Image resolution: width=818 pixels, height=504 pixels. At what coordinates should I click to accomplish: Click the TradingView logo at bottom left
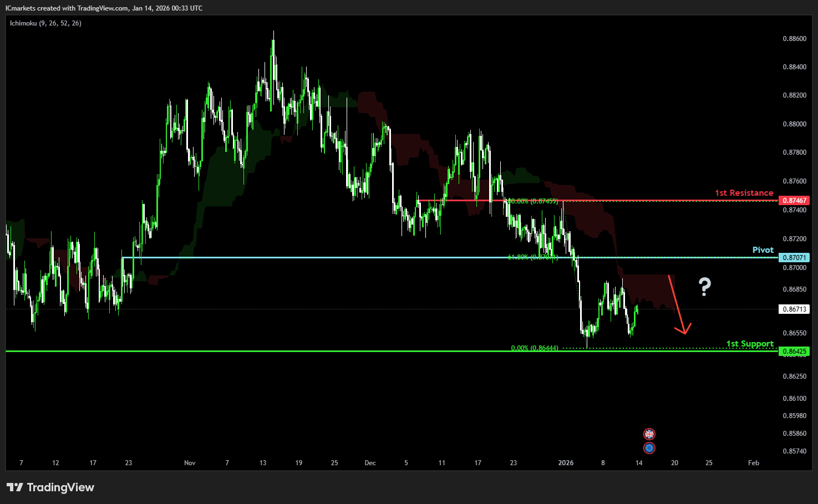coord(50,487)
